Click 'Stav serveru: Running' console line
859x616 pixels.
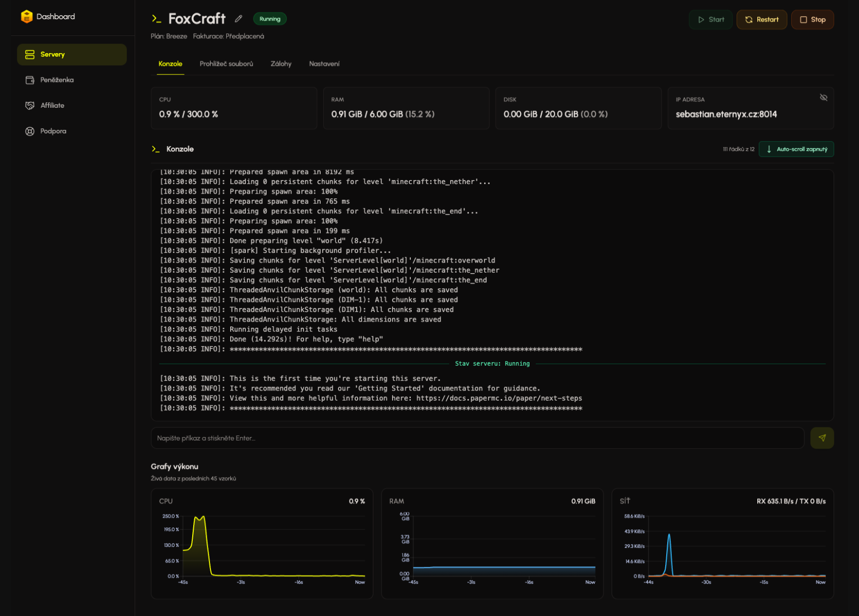click(492, 364)
